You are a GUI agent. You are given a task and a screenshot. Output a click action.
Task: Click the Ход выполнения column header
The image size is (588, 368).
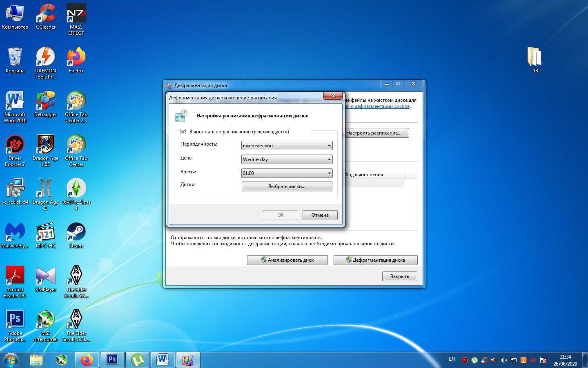374,175
